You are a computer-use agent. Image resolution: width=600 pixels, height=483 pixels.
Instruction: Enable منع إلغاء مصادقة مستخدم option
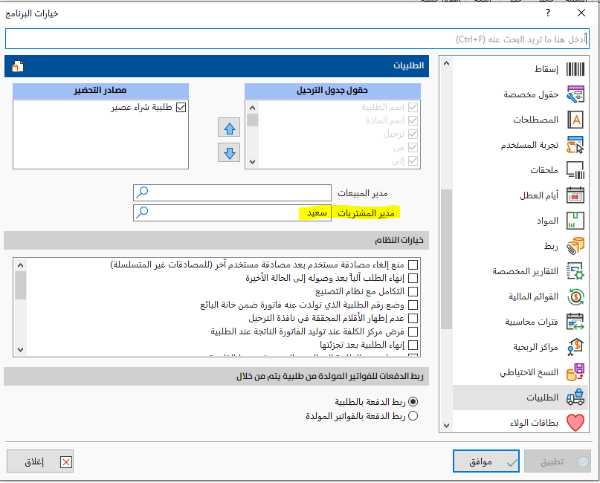[413, 265]
